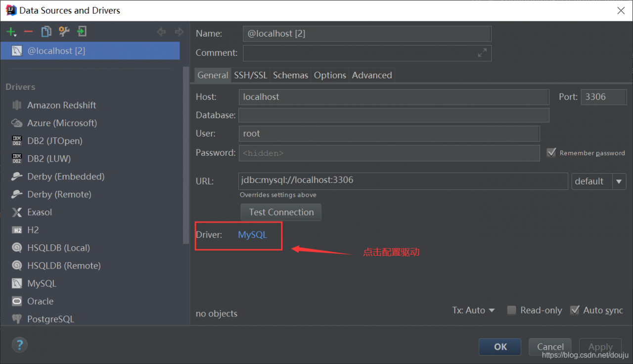Click into the User field

pyautogui.click(x=389, y=134)
